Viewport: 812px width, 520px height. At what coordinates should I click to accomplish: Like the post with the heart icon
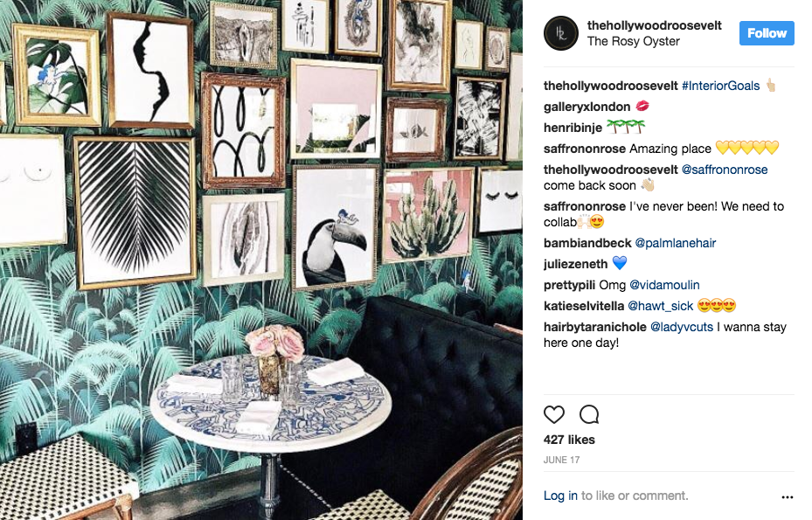[553, 414]
